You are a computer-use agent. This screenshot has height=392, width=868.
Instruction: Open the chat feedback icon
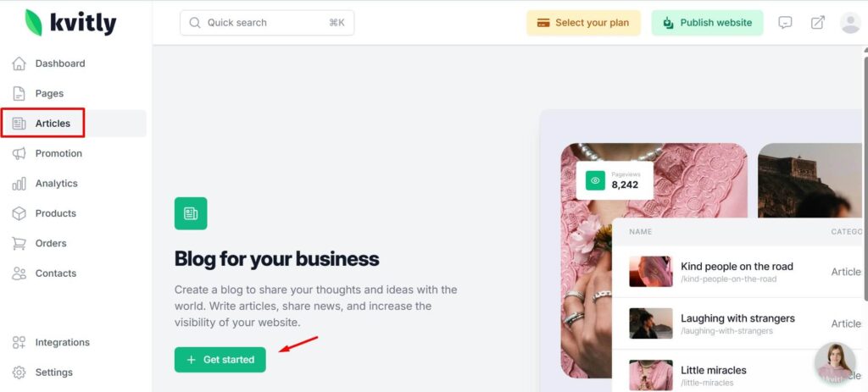785,23
